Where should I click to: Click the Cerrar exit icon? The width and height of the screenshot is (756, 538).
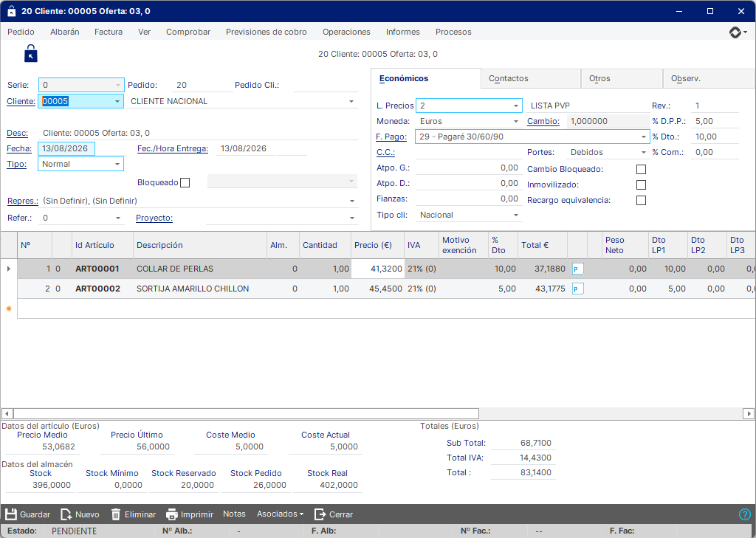(320, 514)
